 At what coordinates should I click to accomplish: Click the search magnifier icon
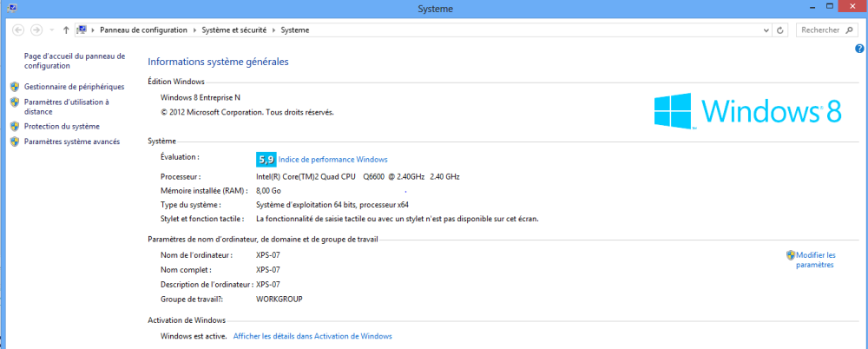tap(851, 30)
